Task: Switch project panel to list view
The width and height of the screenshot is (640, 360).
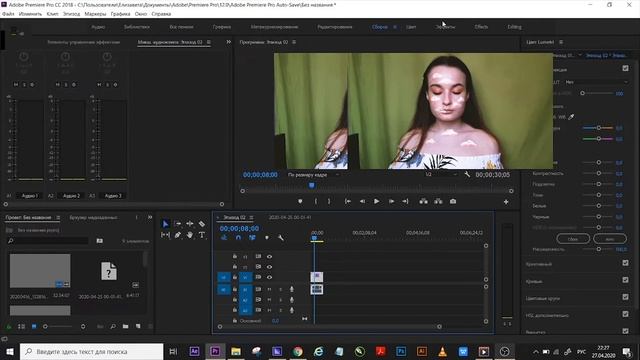Action: tap(22, 327)
